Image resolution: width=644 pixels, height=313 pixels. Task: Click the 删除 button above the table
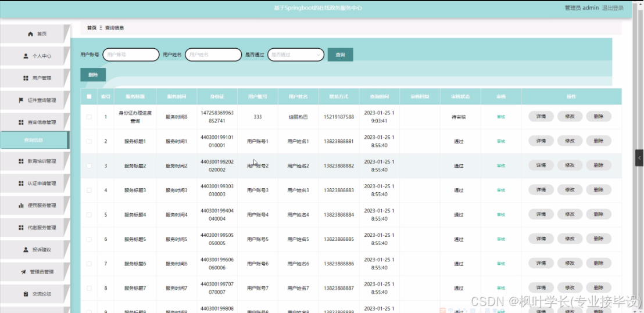click(93, 75)
